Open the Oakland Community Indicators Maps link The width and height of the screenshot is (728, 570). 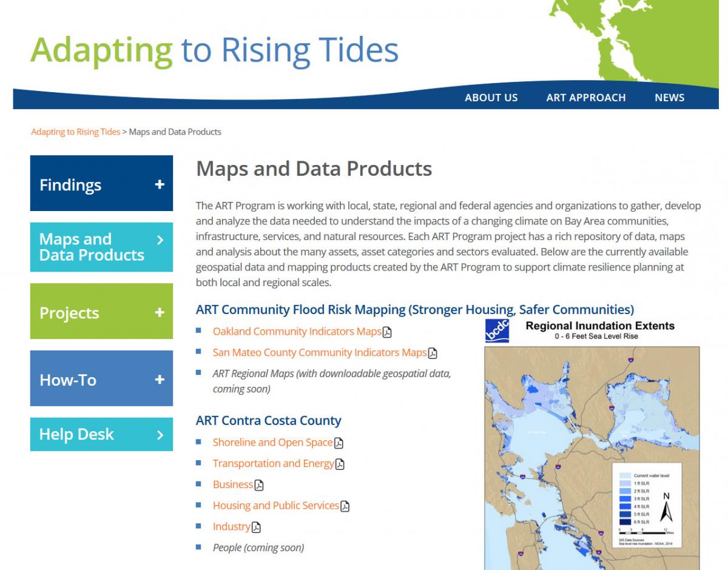[297, 331]
